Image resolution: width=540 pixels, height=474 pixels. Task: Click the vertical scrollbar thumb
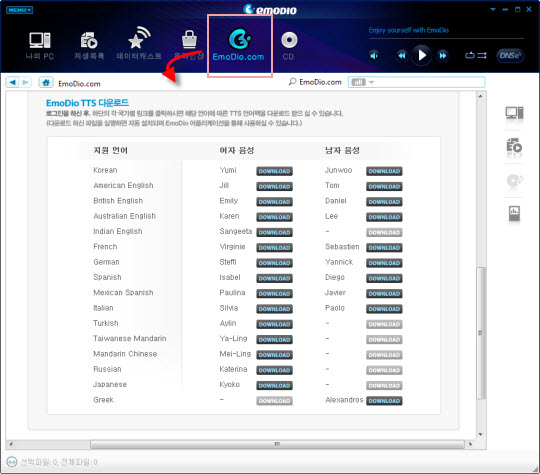[481, 333]
